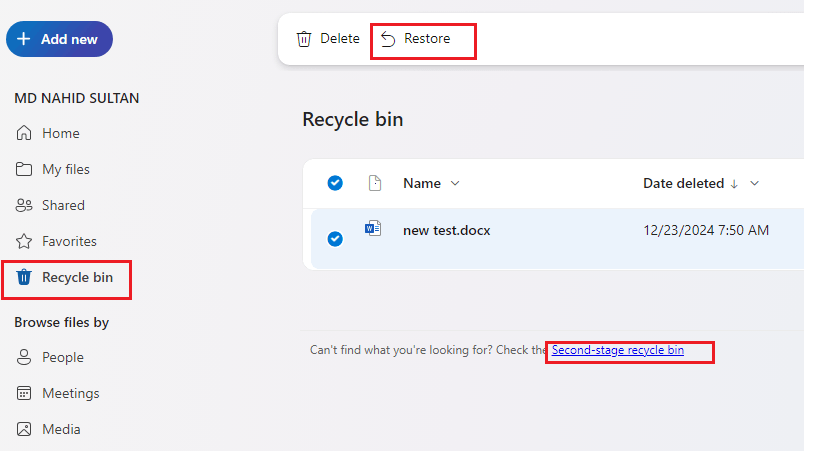The image size is (818, 451).
Task: Click the Word icon of new test.docx
Action: (x=373, y=228)
